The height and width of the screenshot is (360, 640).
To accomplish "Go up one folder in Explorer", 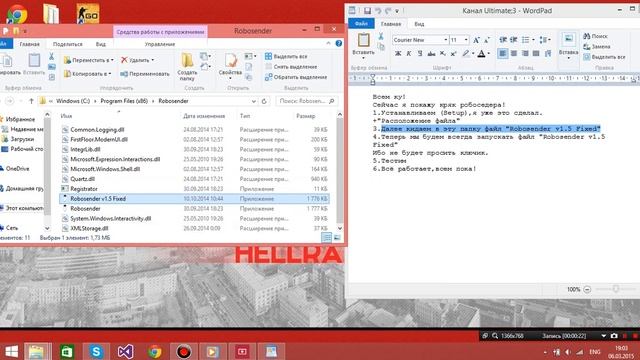I will (31, 101).
